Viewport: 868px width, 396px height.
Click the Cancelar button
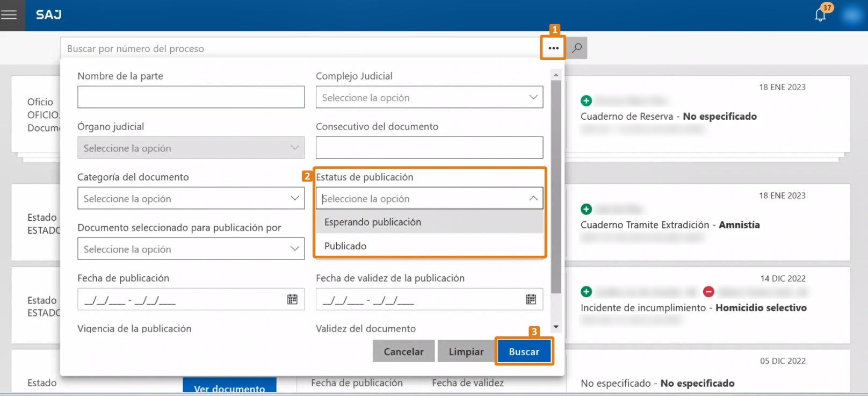[403, 351]
